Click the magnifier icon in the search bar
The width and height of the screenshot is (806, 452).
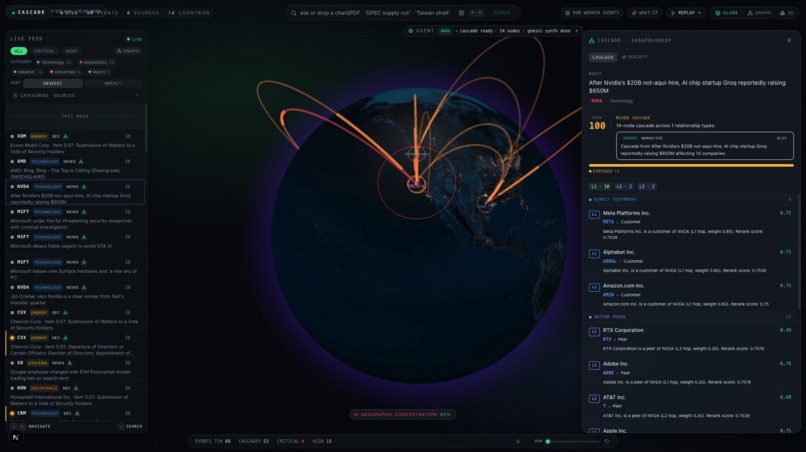[294, 13]
